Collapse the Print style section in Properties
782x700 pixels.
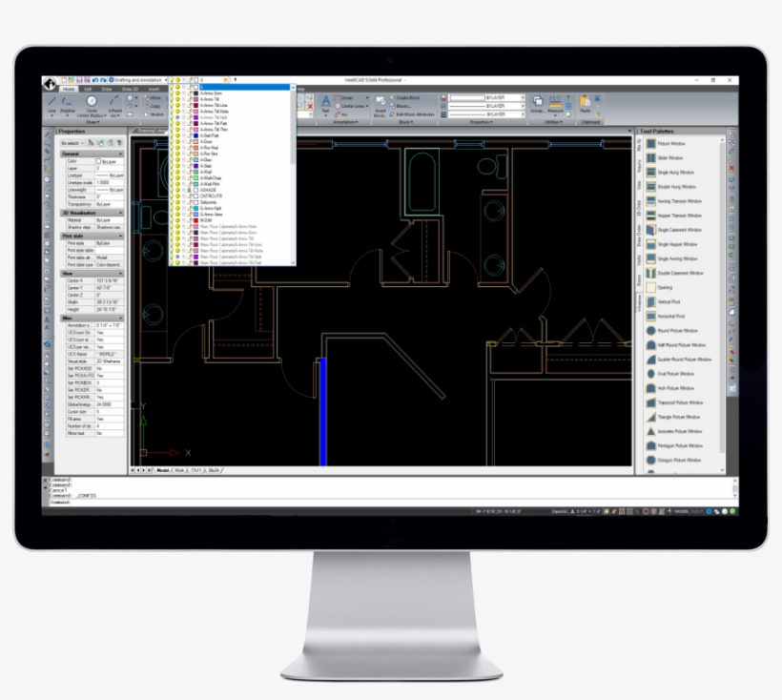[120, 236]
